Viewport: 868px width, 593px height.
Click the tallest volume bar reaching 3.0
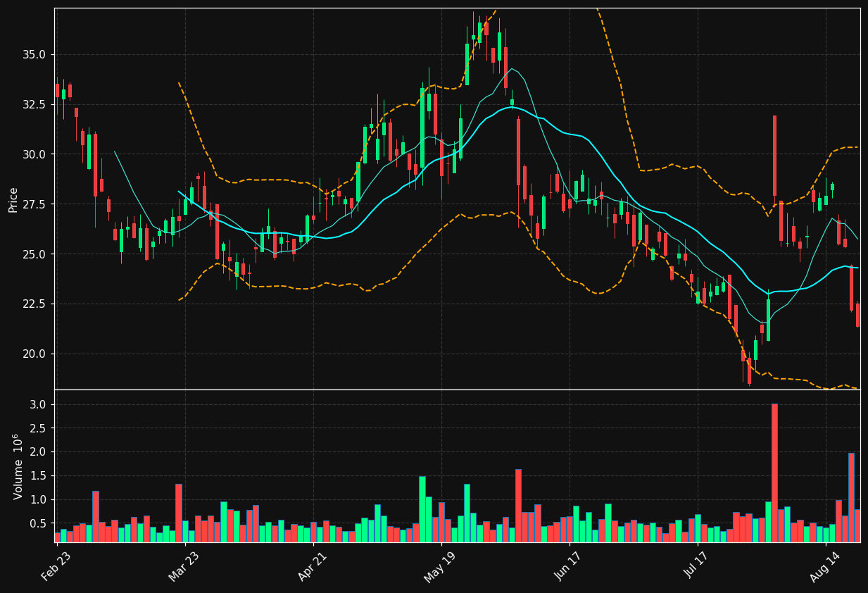tap(774, 473)
